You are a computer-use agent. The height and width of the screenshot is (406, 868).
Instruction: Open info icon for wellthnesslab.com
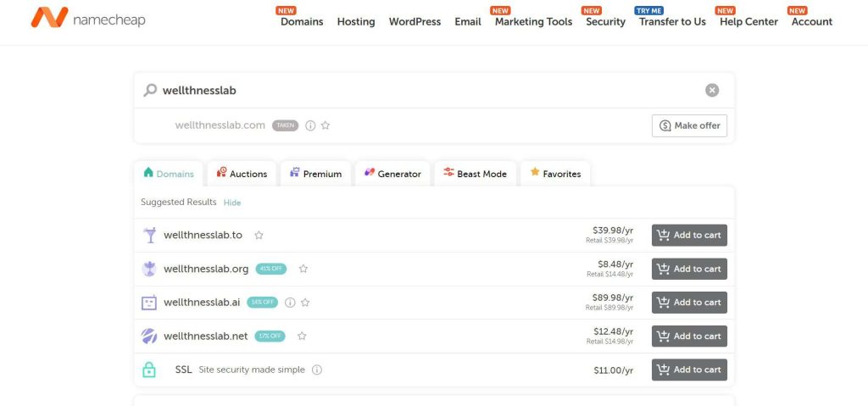310,125
